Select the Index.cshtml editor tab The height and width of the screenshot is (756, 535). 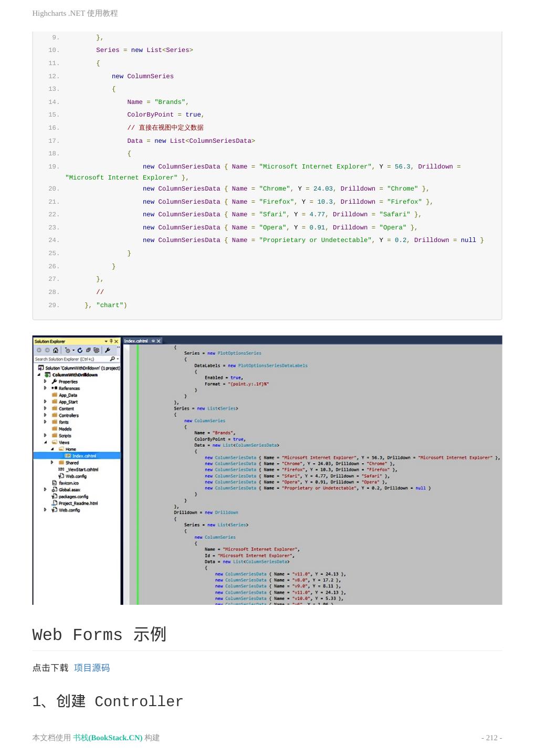click(136, 341)
